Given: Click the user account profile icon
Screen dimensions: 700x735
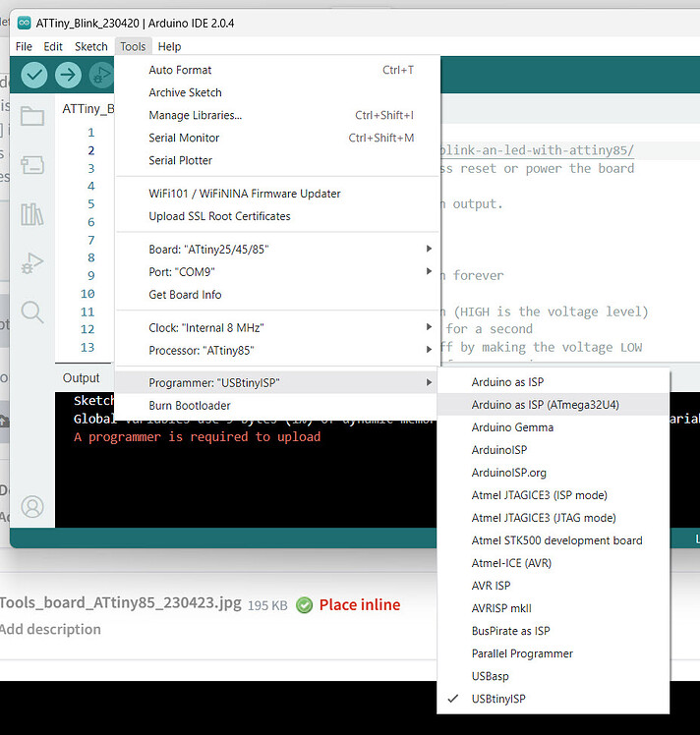Looking at the screenshot, I should tap(32, 507).
